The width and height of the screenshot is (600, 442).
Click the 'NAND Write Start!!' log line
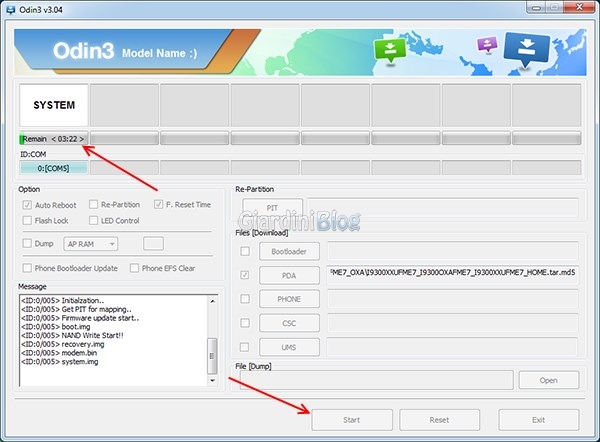[72, 335]
